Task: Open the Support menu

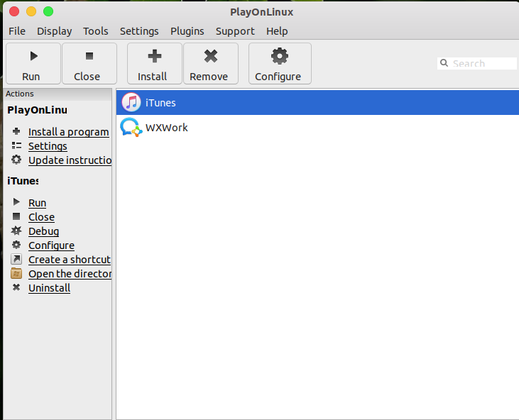Action: (235, 31)
